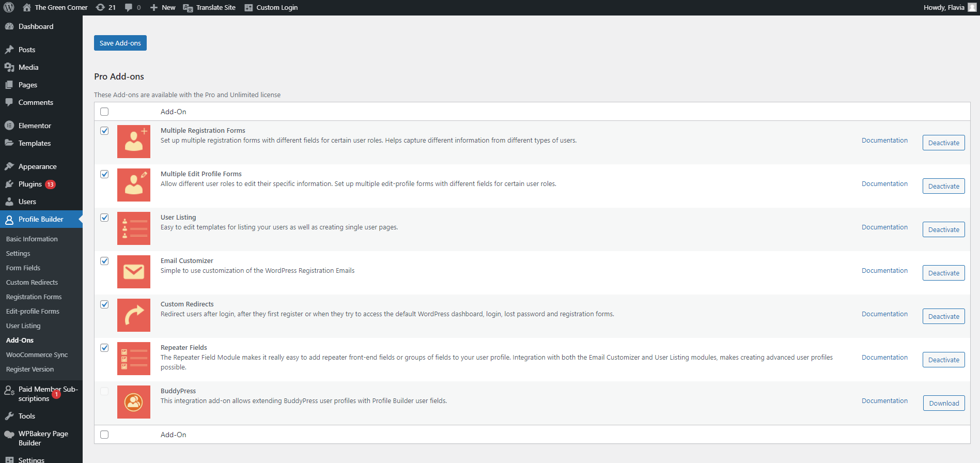Image resolution: width=980 pixels, height=463 pixels.
Task: Toggle select-all checkbox in table footer
Action: 104,435
